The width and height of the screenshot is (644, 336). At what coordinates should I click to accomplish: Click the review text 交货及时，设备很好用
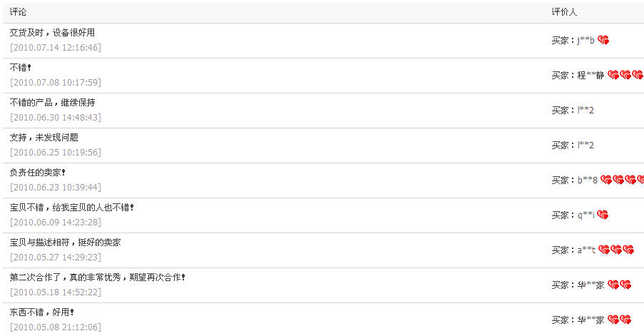(52, 32)
